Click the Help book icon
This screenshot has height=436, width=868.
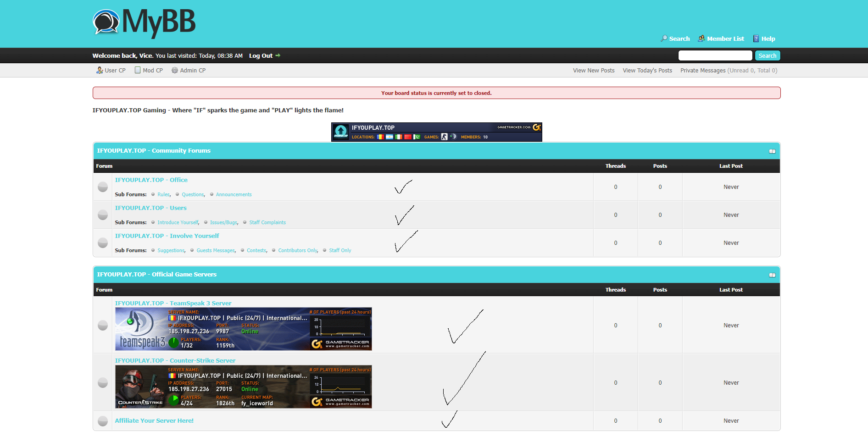tap(756, 39)
